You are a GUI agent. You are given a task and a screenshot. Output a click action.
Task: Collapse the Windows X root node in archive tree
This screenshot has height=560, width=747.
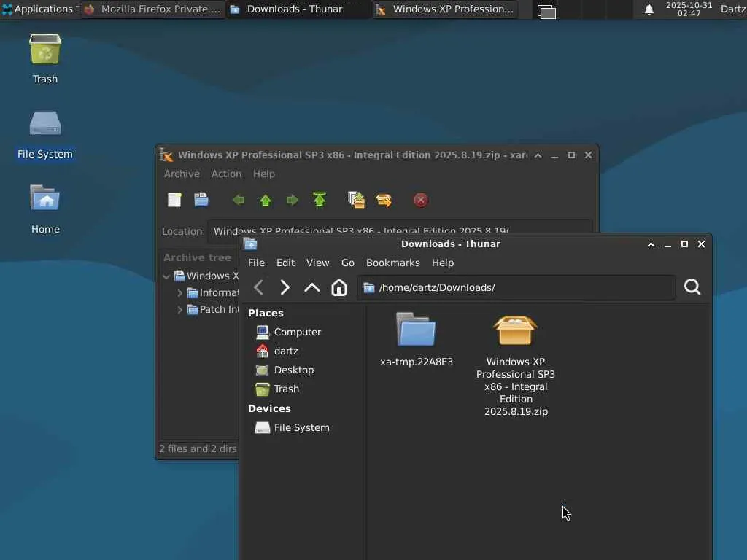pos(166,276)
